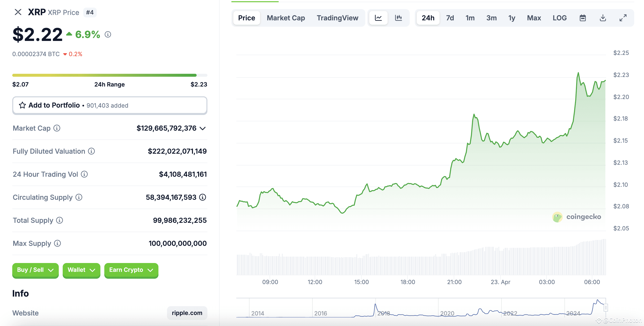644x326 pixels.
Task: Toggle LOG scale on chart
Action: click(560, 18)
